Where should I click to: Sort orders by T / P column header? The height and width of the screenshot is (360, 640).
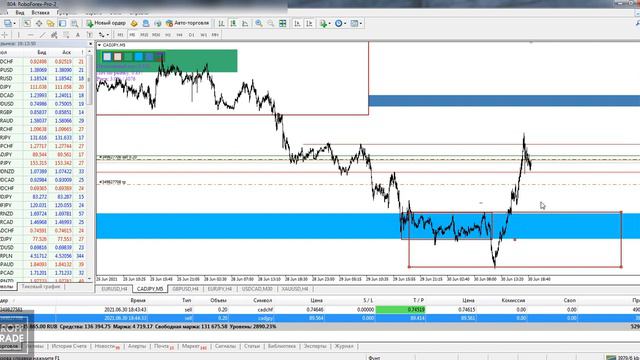tap(418, 300)
